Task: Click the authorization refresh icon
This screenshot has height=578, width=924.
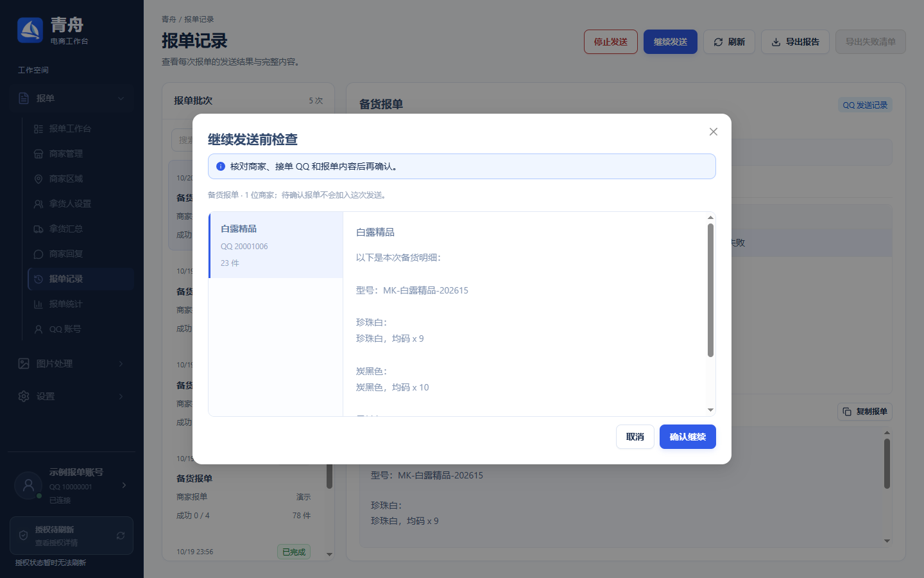Action: coord(121,536)
